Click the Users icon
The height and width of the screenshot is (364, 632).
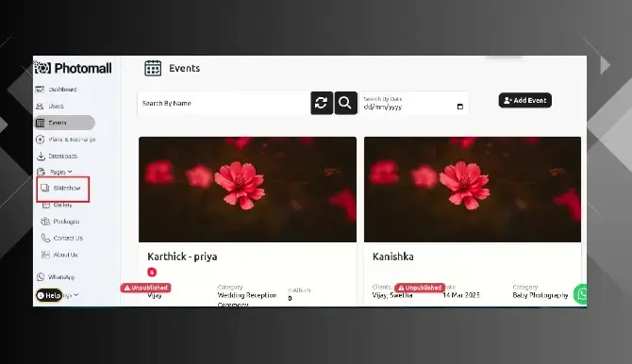(x=40, y=106)
